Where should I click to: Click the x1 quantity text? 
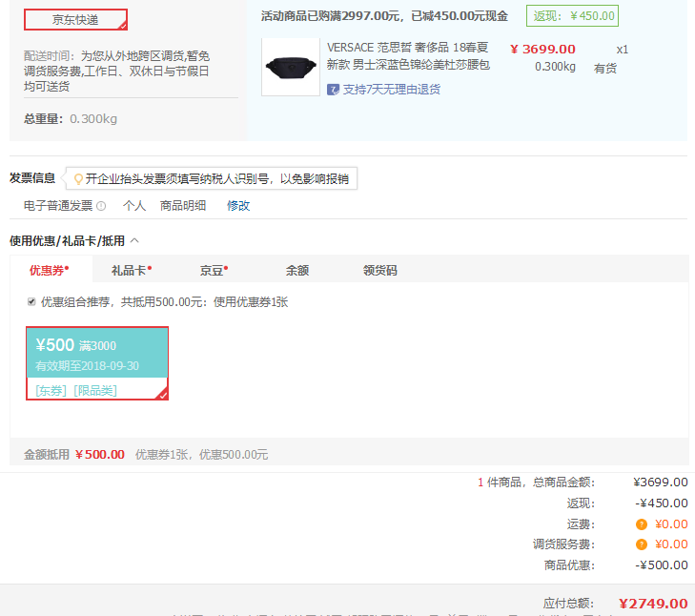(622, 50)
